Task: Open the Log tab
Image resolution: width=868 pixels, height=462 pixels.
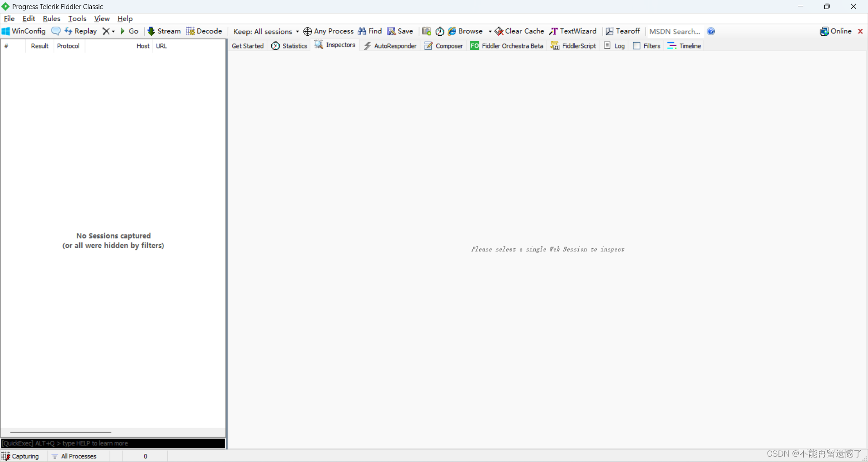Action: coord(614,46)
